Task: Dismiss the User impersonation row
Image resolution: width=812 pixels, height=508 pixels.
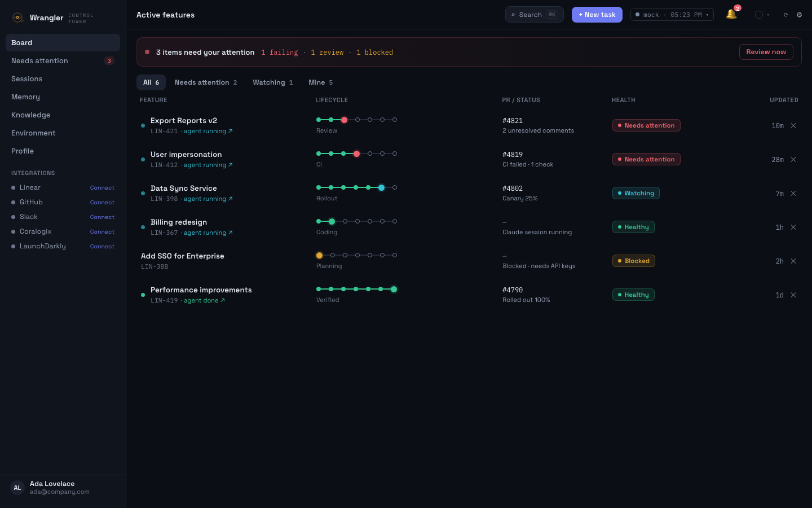Action: tap(793, 159)
